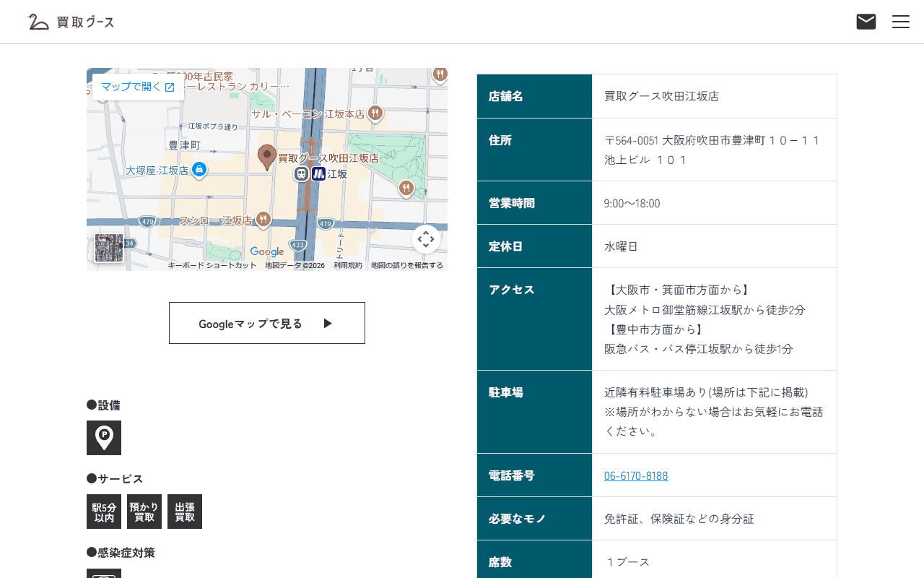Click the スシロー 江坂店 restaurant marker
This screenshot has height=578, width=924.
pos(263,219)
